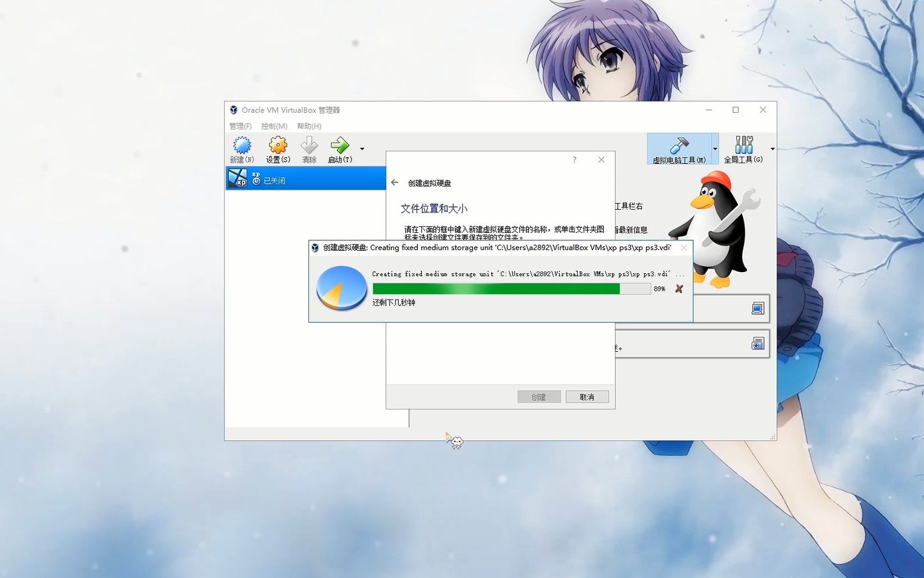Minimize the VirtualBox manager window

tap(708, 110)
